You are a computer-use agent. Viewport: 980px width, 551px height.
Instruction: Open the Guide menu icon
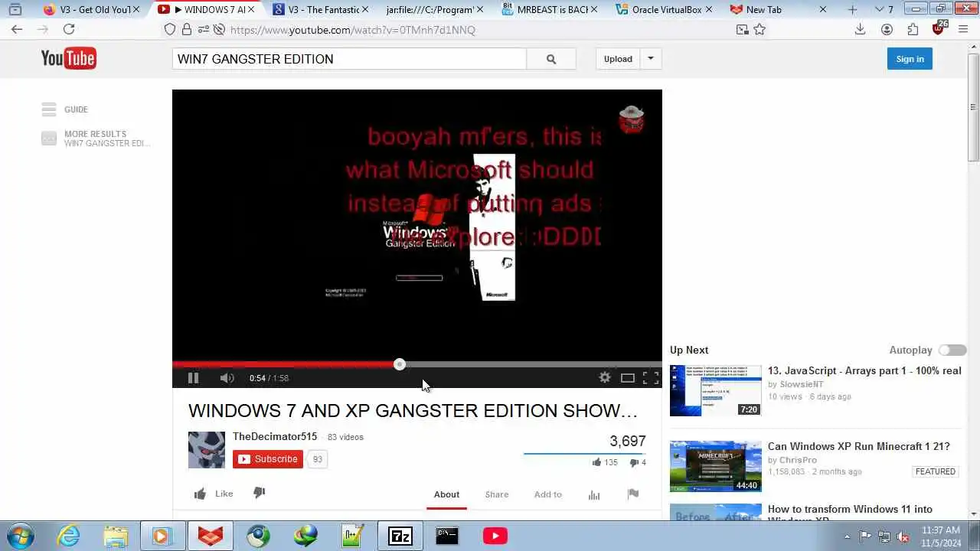(49, 109)
